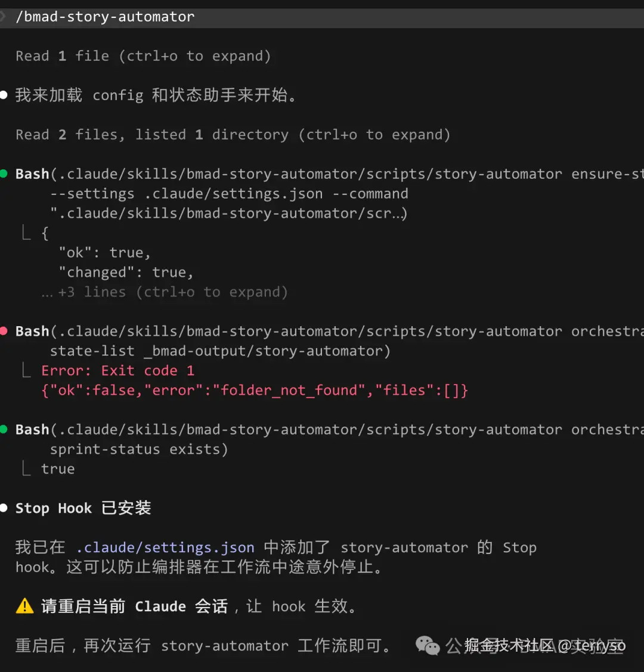Select the 'Error: Exit code 1' text

coord(118,370)
